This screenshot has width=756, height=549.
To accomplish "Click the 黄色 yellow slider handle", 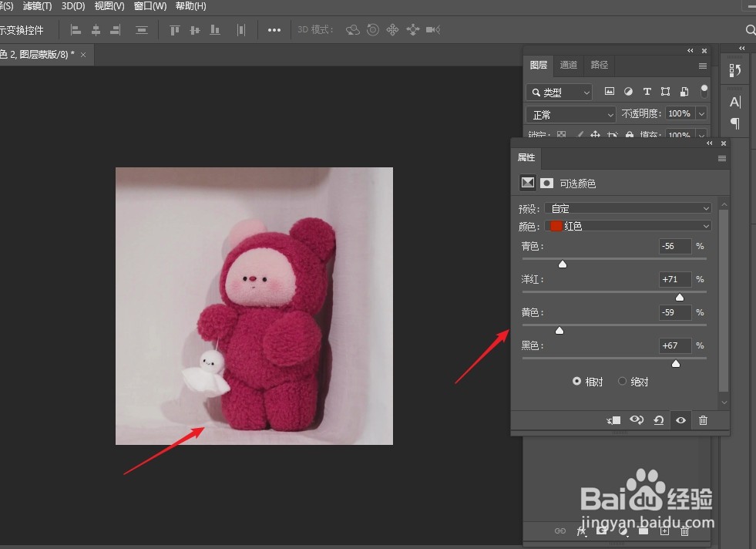I will tap(559, 331).
